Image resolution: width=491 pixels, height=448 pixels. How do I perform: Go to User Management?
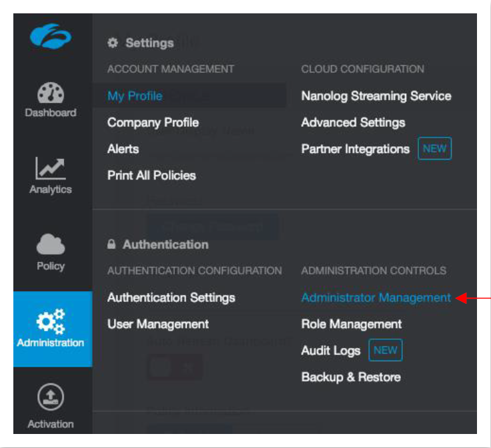click(158, 324)
